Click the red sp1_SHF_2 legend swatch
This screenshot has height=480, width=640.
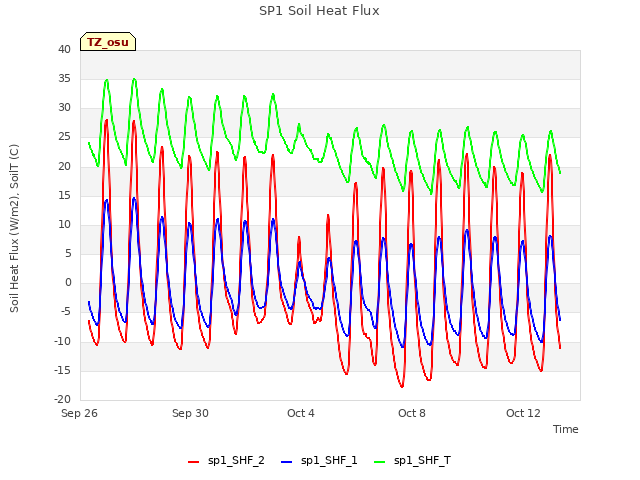point(193,462)
